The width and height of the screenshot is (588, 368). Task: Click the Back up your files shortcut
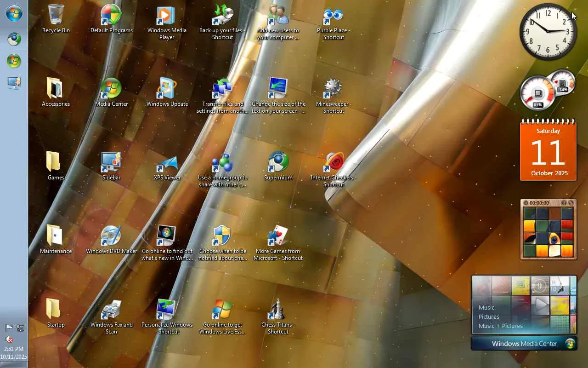[x=222, y=22]
